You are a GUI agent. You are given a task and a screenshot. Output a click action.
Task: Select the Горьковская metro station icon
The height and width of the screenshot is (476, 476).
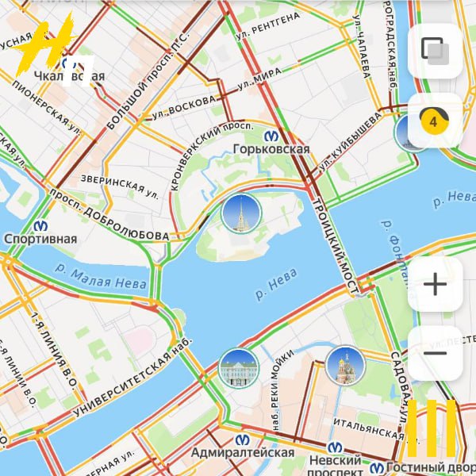271,136
